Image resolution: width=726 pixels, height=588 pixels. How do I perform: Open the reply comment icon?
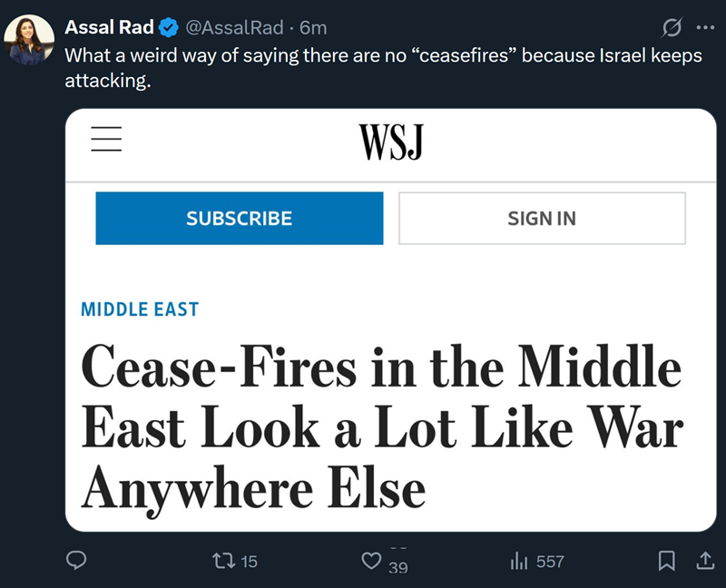tap(78, 562)
